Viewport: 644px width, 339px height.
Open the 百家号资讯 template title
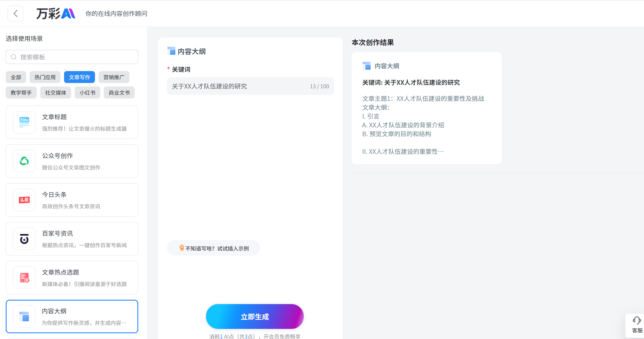[x=57, y=233]
